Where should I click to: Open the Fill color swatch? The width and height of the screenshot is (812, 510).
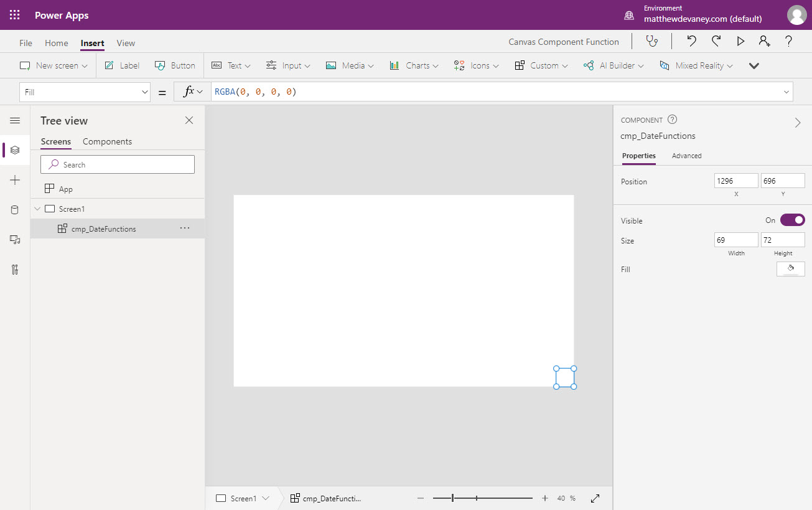tap(790, 269)
